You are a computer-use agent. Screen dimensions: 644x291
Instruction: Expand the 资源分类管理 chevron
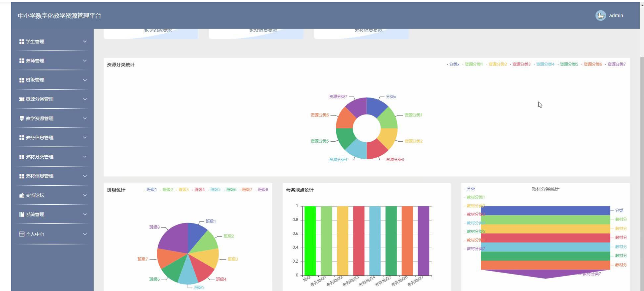point(85,99)
